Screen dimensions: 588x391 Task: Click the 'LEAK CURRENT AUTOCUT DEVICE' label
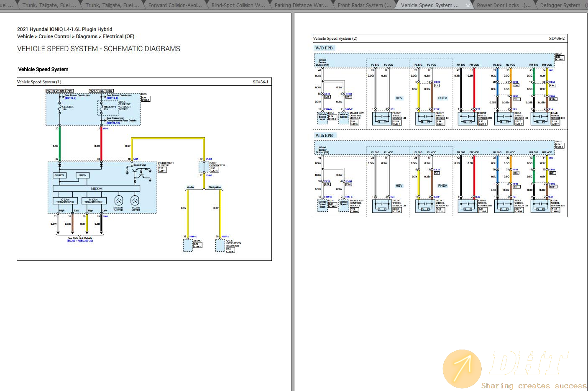pyautogui.click(x=125, y=105)
